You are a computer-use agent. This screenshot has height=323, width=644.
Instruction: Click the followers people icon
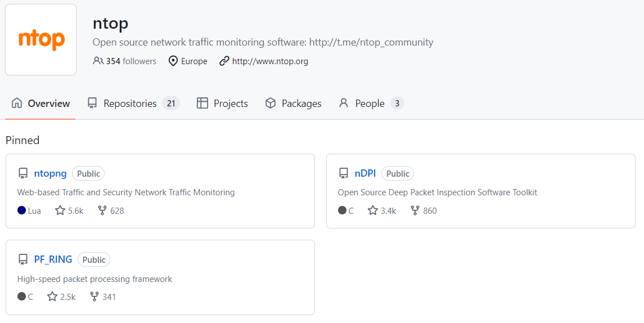(98, 61)
